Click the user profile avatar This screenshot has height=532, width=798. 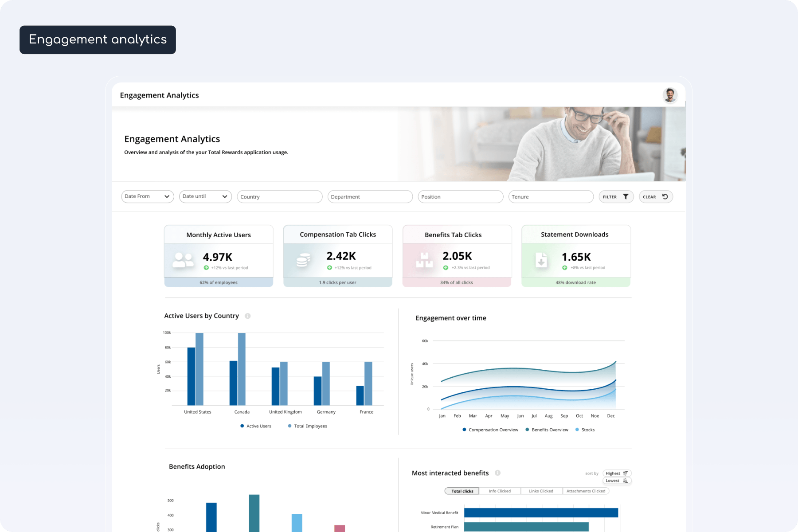click(x=669, y=95)
